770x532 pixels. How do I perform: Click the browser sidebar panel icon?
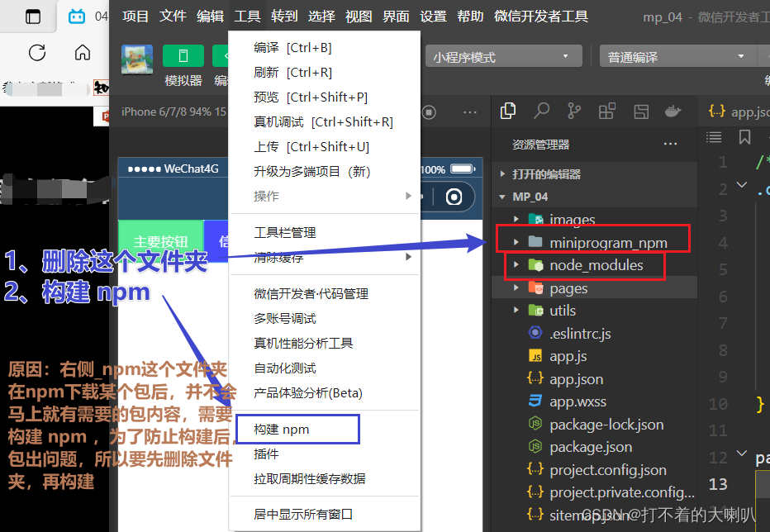pyautogui.click(x=33, y=17)
